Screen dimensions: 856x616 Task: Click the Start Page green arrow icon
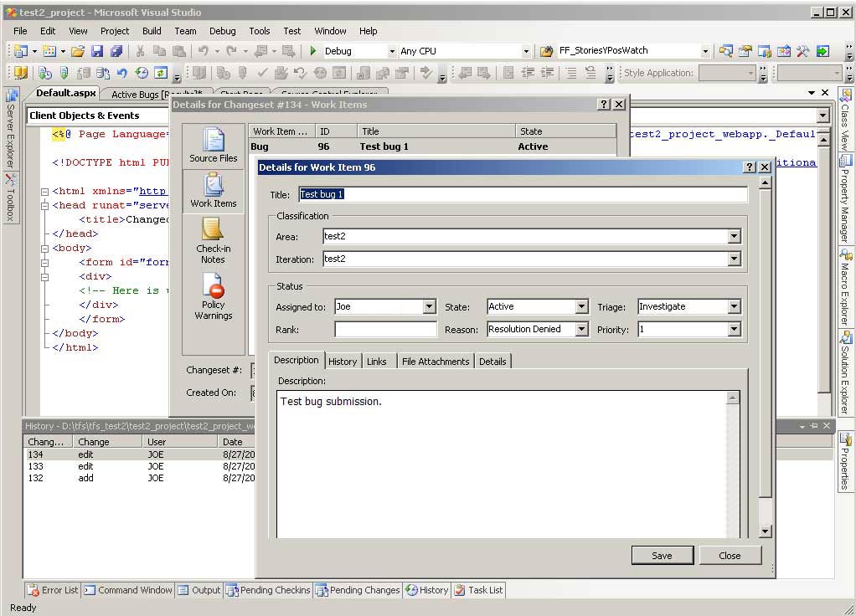pos(822,51)
